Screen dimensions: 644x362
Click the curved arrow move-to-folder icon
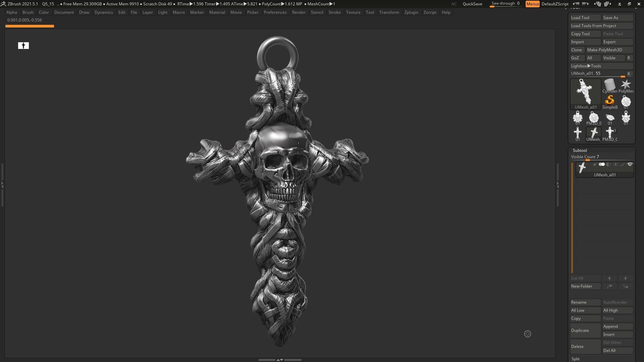609,286
